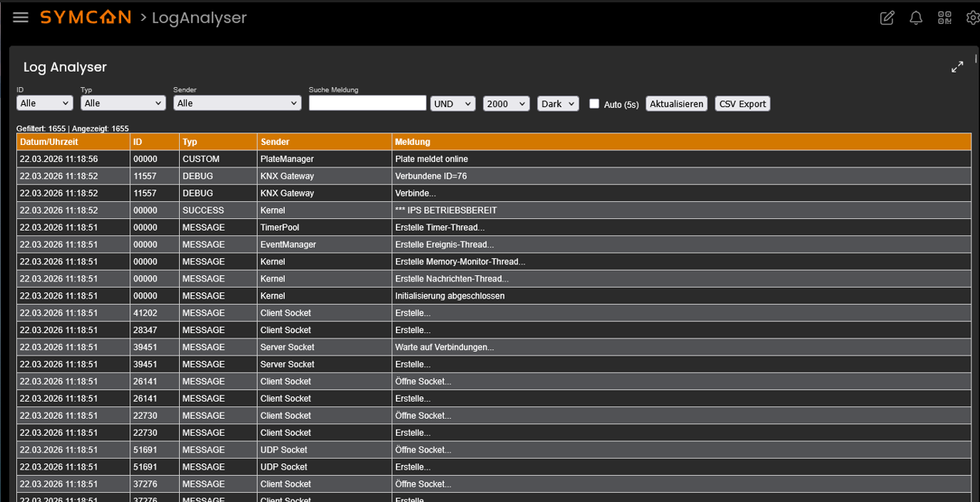Click the Meldung column header
980x502 pixels.
tap(412, 142)
